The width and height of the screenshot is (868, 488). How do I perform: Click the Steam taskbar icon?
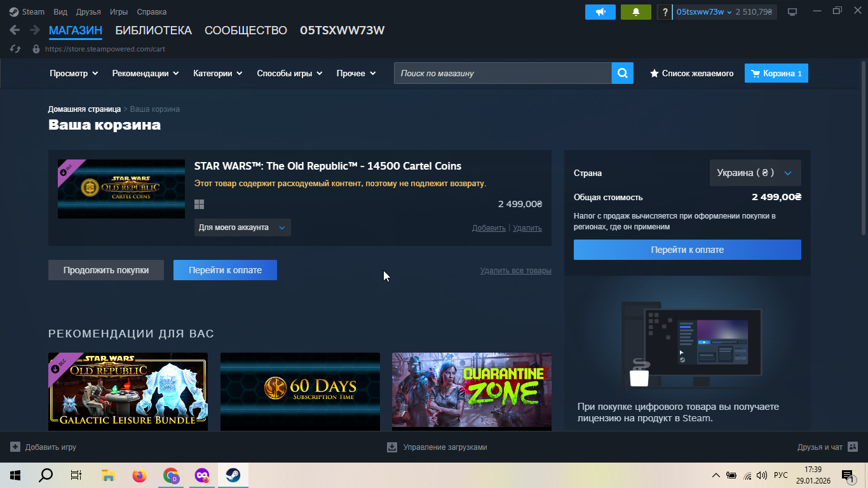[x=233, y=475]
